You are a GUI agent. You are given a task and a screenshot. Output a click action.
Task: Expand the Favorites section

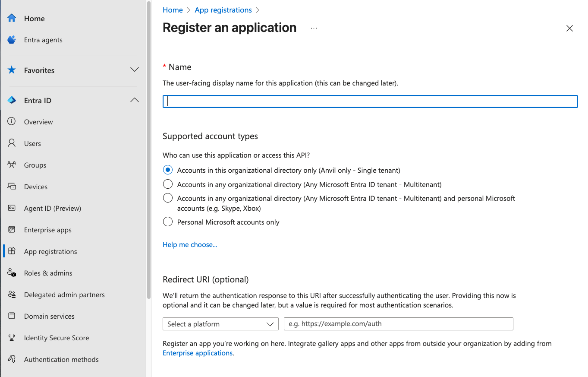tap(135, 70)
